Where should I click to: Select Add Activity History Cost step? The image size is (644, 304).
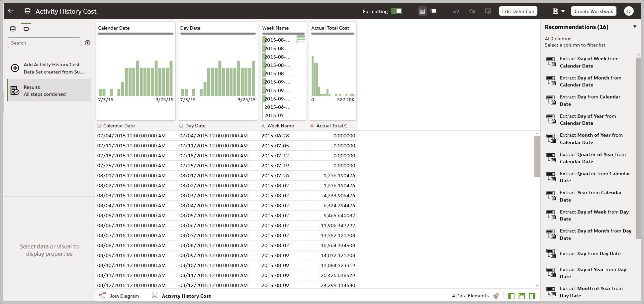pyautogui.click(x=49, y=68)
